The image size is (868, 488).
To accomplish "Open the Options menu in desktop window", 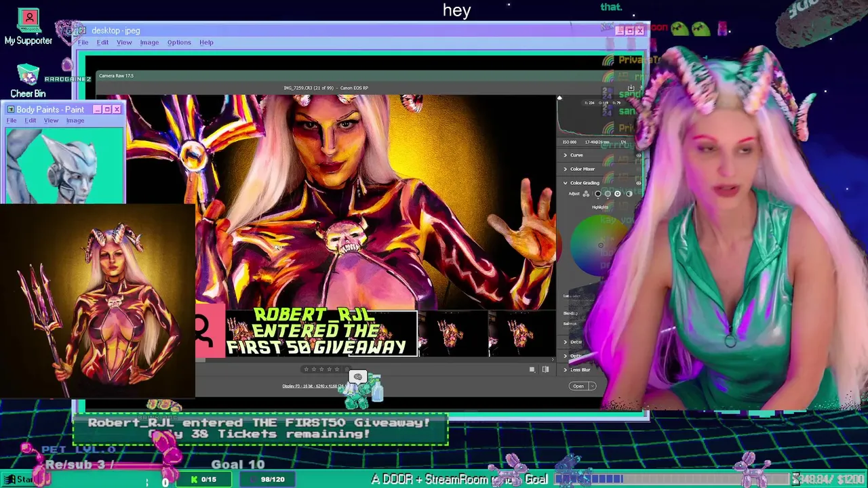I will 179,42.
